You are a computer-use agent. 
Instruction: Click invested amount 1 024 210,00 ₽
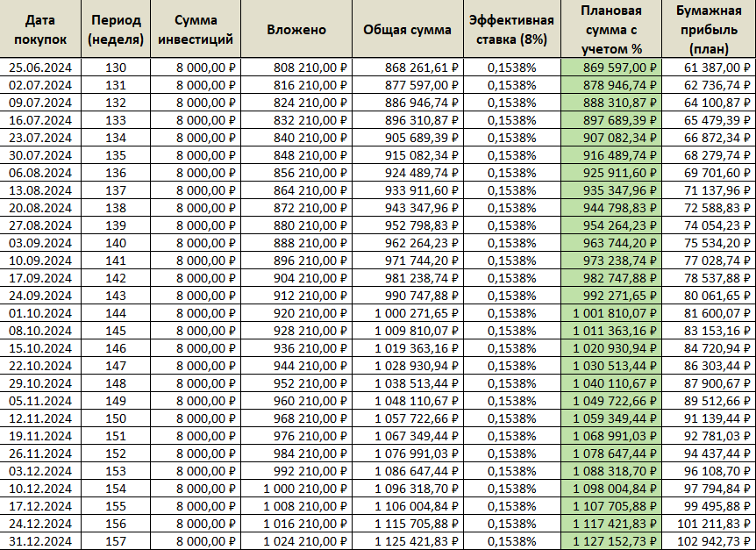pos(296,541)
